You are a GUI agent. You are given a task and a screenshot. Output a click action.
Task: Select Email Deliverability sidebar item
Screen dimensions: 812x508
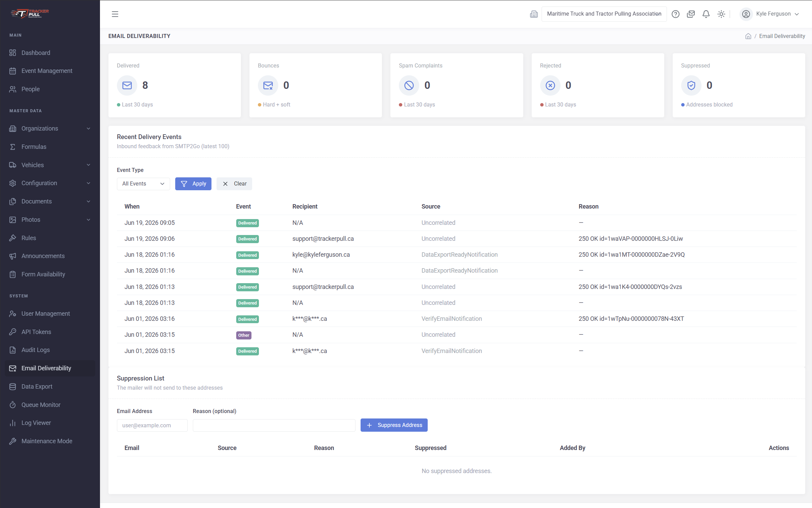pyautogui.click(x=50, y=368)
